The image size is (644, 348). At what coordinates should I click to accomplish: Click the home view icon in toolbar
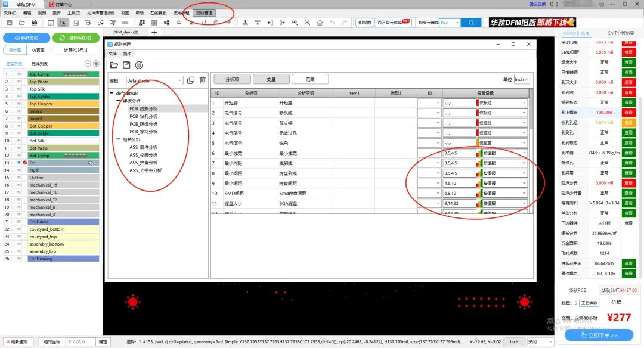point(320,23)
